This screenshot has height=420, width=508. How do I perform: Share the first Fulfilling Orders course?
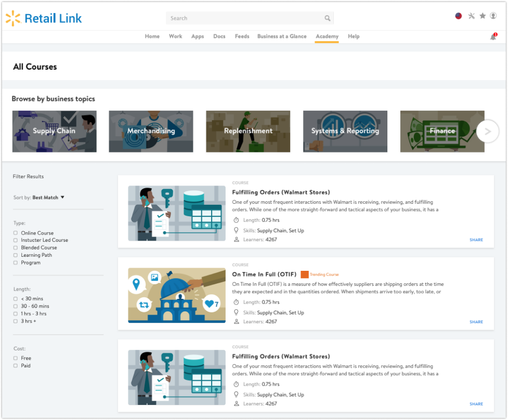tap(476, 240)
